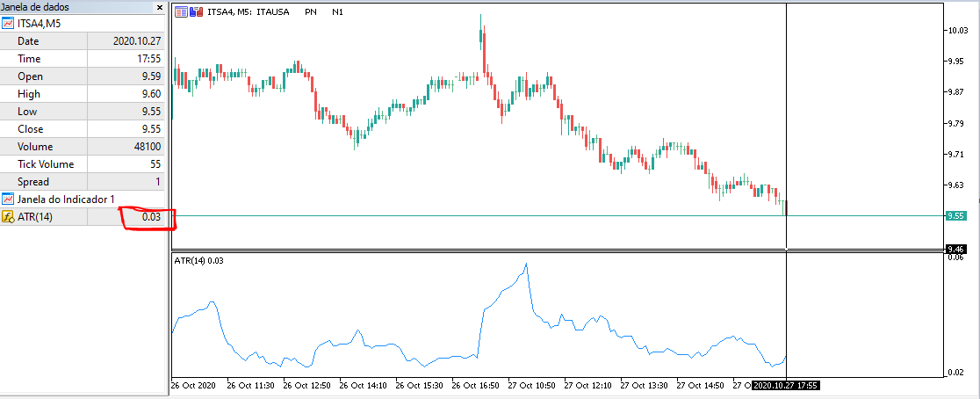The width and height of the screenshot is (980, 399).
Task: Click the ATR(14) indicator function icon
Action: pos(8,217)
